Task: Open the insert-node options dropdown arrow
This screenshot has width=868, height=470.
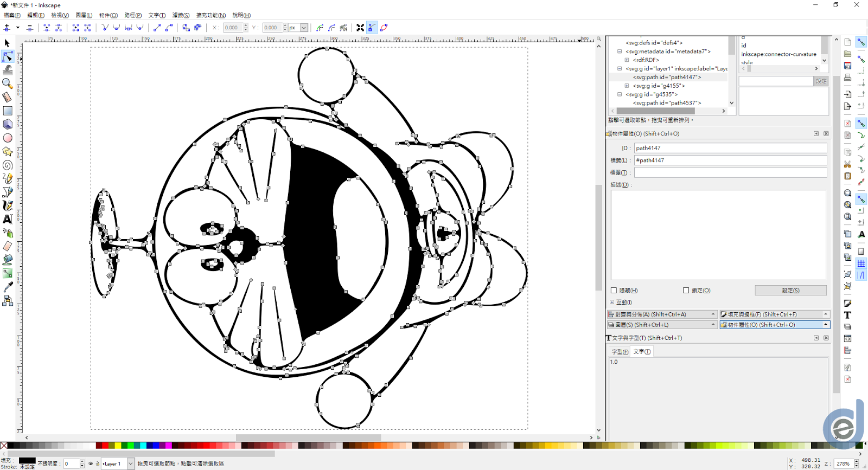Action: (18, 28)
